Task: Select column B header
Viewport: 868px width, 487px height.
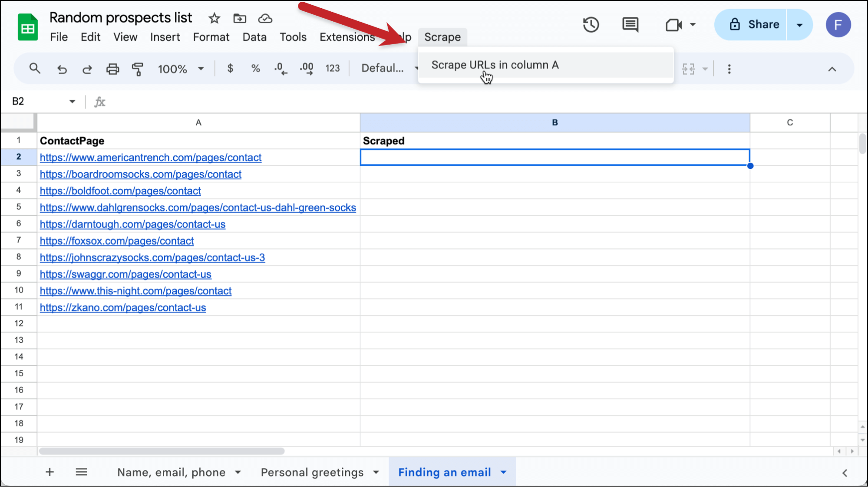Action: (x=554, y=123)
